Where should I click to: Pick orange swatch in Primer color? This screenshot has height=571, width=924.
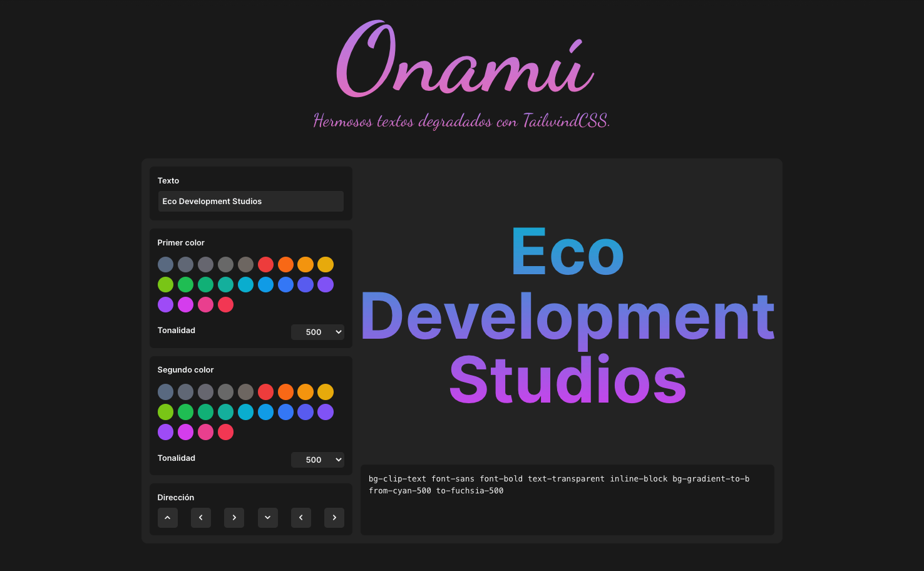(x=285, y=264)
